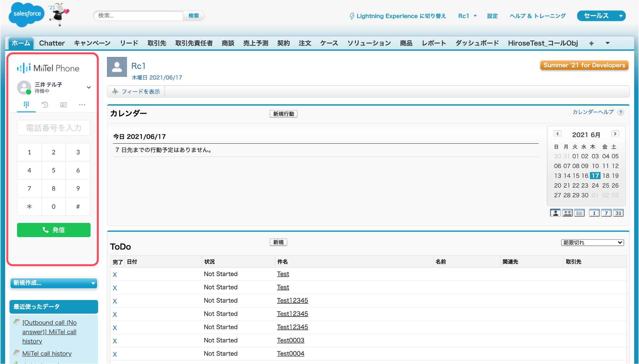Dial pad key 5
The height and width of the screenshot is (364, 639).
[54, 170]
